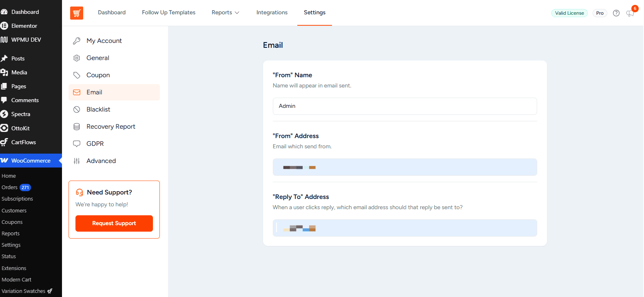The height and width of the screenshot is (297, 644).
Task: Click the Media icon in the sidebar
Action: pos(4,72)
